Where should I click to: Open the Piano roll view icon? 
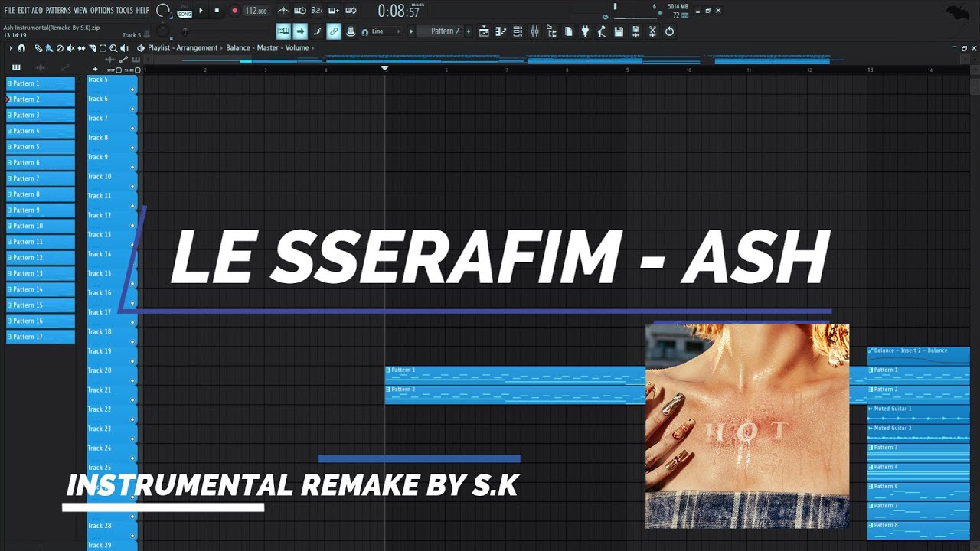tap(501, 31)
